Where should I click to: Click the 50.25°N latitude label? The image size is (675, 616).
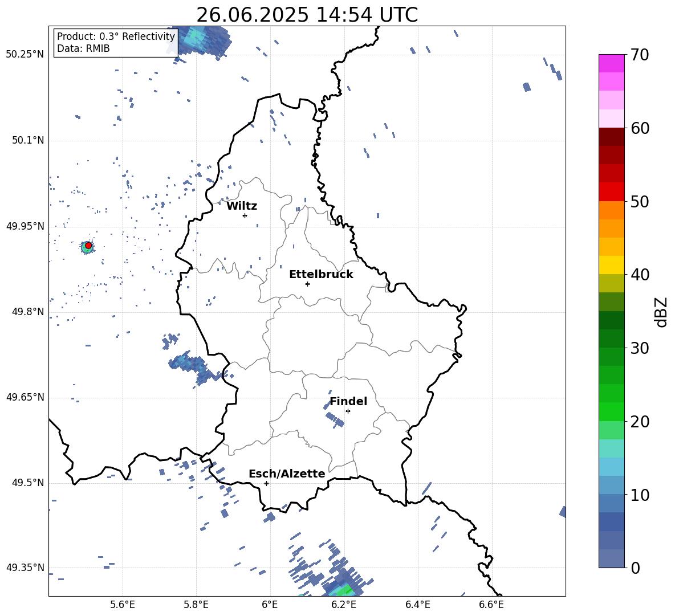(25, 55)
